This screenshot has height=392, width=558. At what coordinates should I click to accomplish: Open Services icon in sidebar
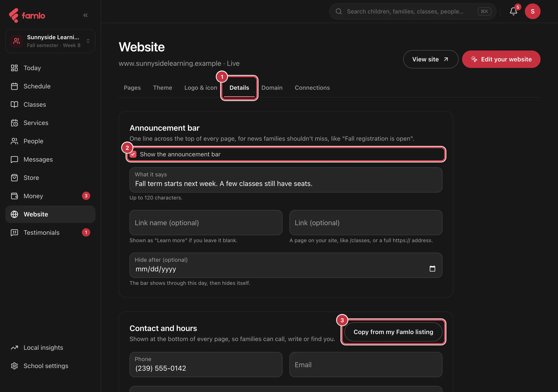pos(14,123)
